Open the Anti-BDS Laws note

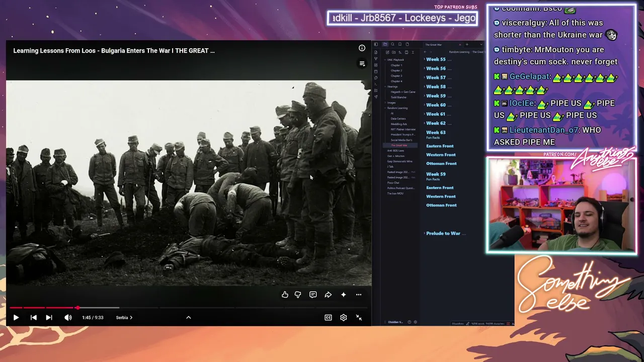coord(395,151)
